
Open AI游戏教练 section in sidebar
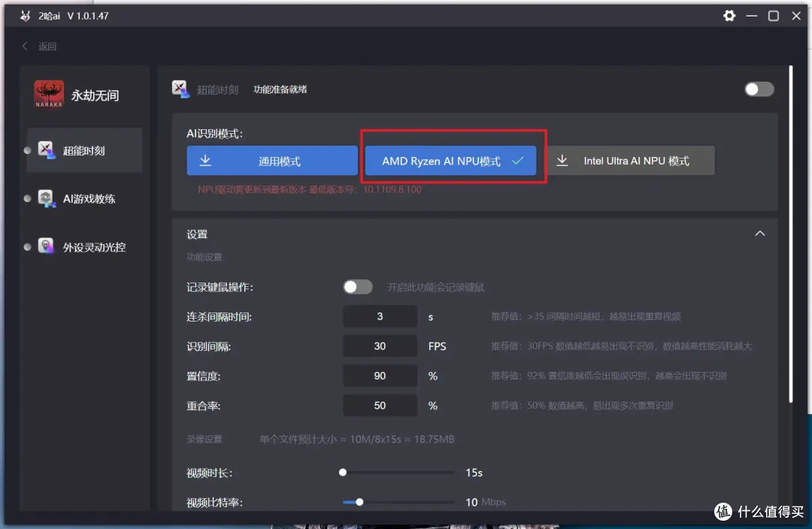(84, 199)
